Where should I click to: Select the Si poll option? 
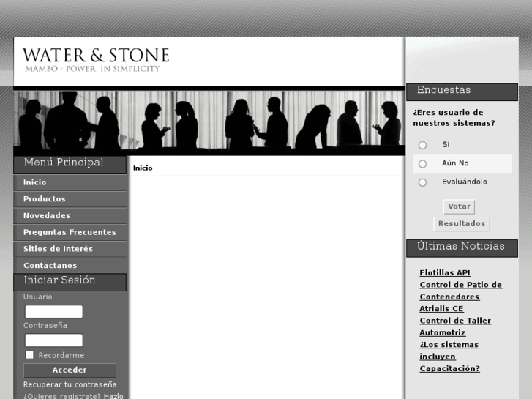coord(422,146)
